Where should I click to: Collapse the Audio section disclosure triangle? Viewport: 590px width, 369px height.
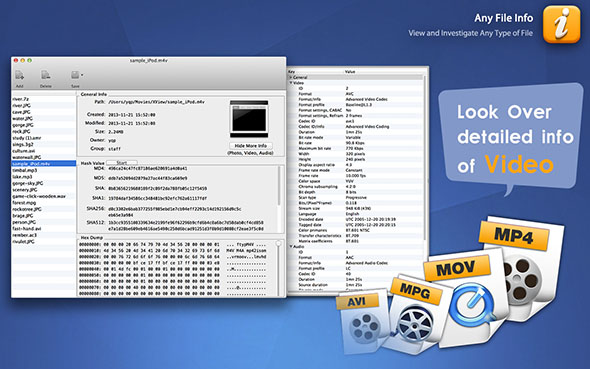click(x=291, y=246)
